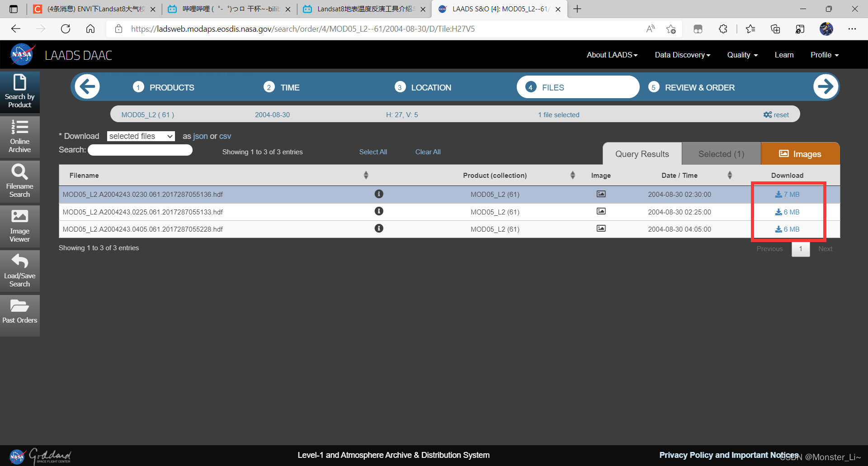Screen dimensions: 868x466
Task: View image for the 04:05:00 file
Action: pyautogui.click(x=601, y=228)
